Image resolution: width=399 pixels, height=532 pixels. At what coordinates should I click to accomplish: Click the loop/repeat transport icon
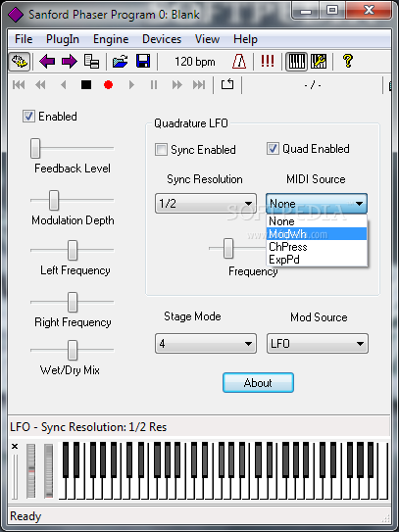click(227, 84)
